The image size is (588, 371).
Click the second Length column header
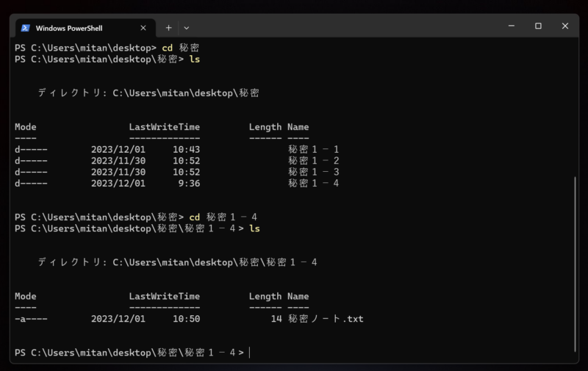coord(265,296)
